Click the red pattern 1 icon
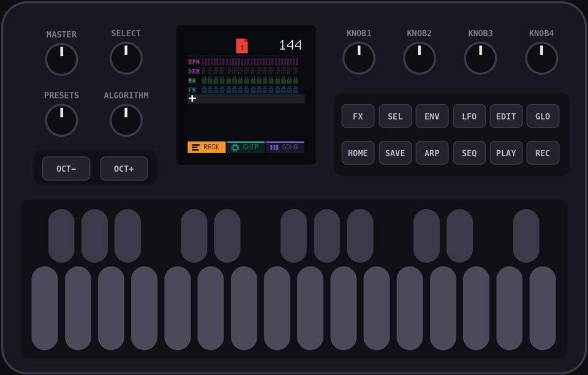The image size is (588, 375). [x=242, y=46]
